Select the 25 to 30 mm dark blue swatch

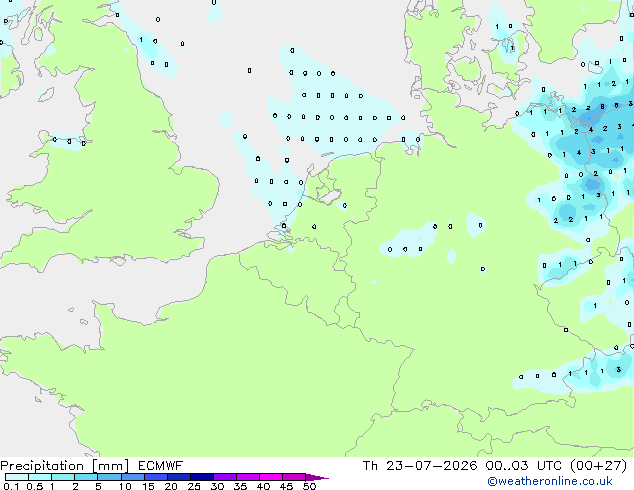coord(202,477)
